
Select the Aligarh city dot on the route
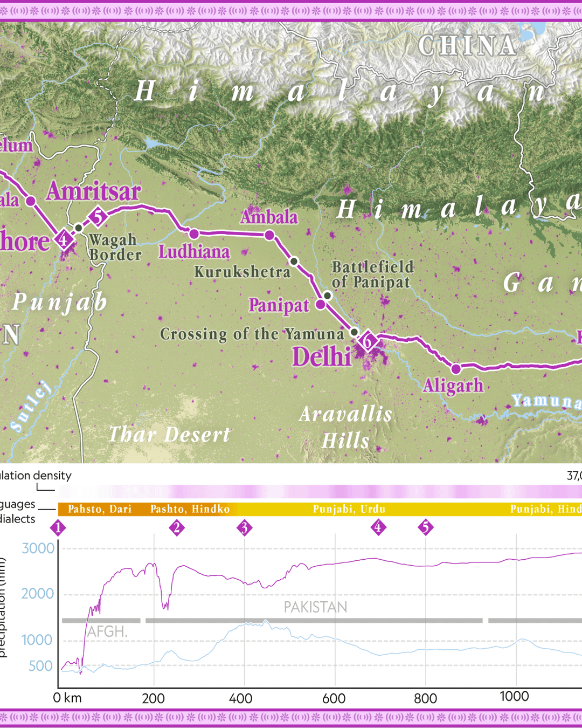click(x=456, y=369)
